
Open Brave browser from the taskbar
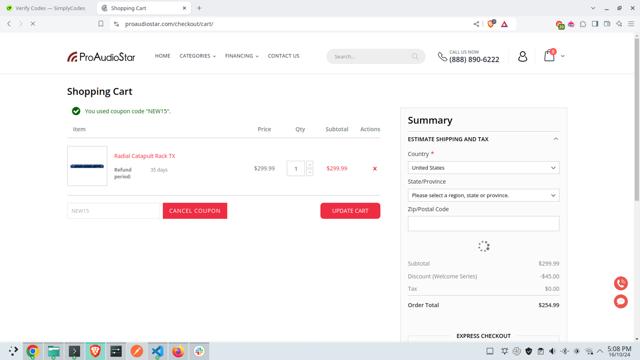[95, 351]
